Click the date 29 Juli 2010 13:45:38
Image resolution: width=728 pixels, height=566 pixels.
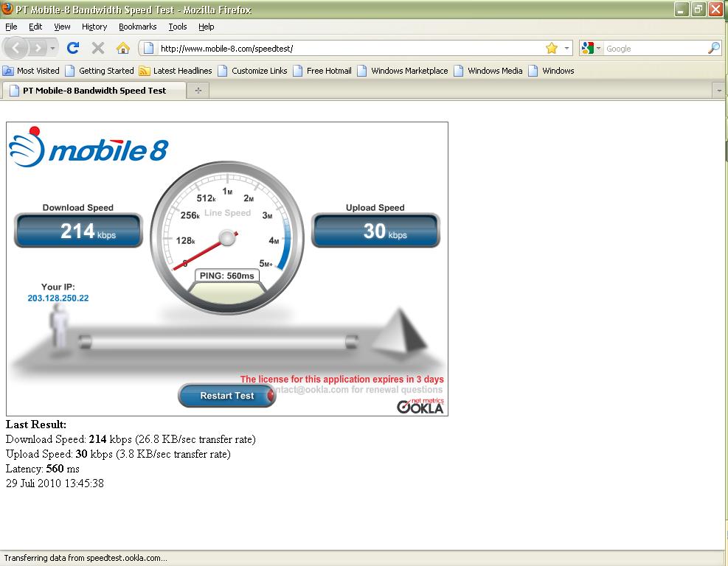pos(55,483)
